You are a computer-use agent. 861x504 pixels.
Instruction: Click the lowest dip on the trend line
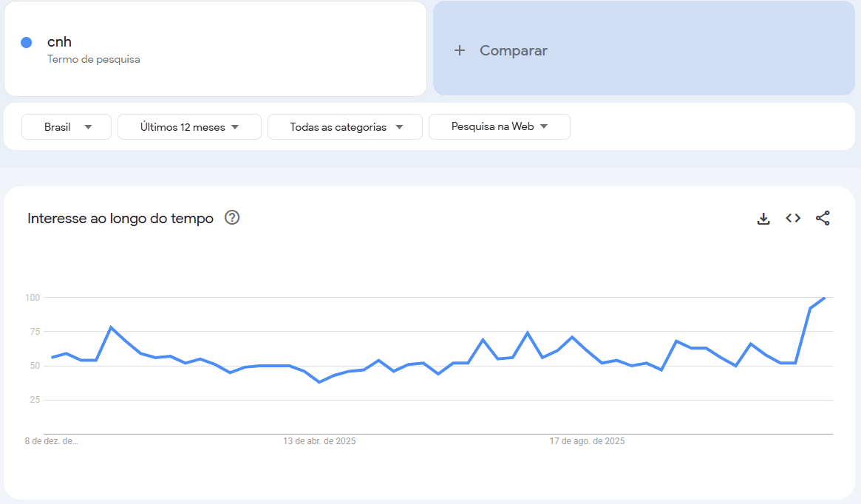click(x=319, y=382)
